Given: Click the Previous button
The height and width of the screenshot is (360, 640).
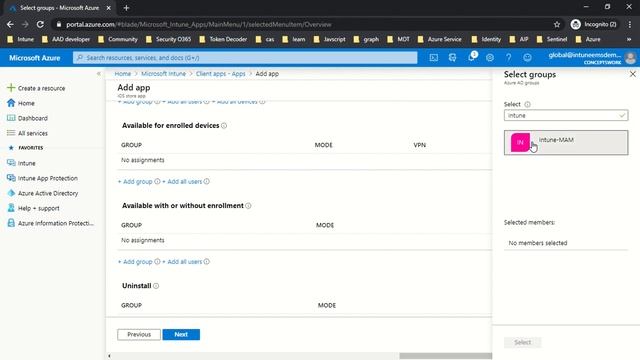Looking at the screenshot, I should (139, 334).
